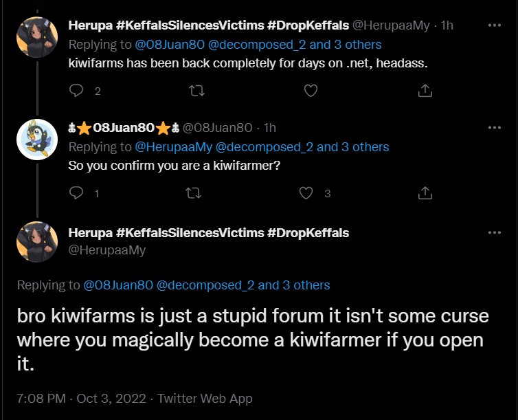Open more options on Herupa's first tweet
The width and height of the screenshot is (518, 420).
point(493,25)
